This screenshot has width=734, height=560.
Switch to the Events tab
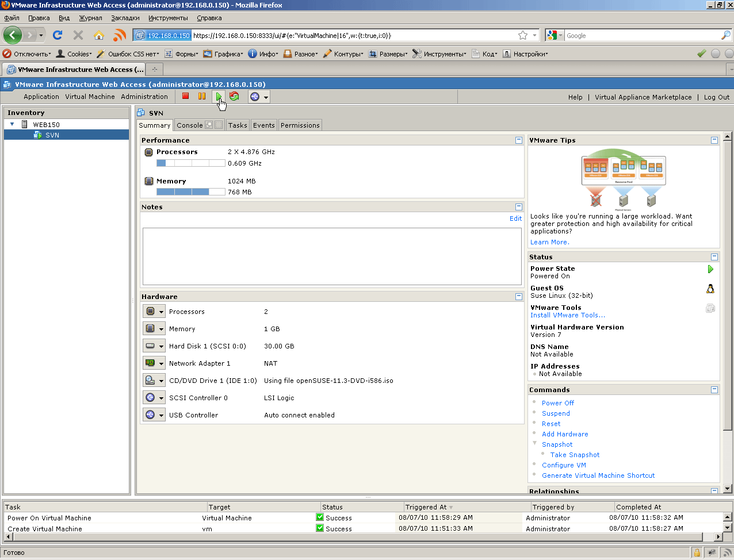264,125
